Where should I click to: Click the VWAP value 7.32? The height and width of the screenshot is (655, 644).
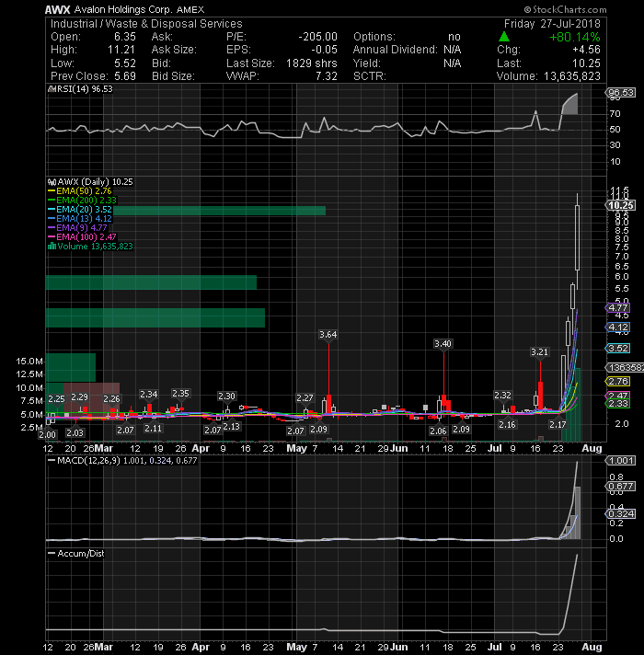[327, 76]
